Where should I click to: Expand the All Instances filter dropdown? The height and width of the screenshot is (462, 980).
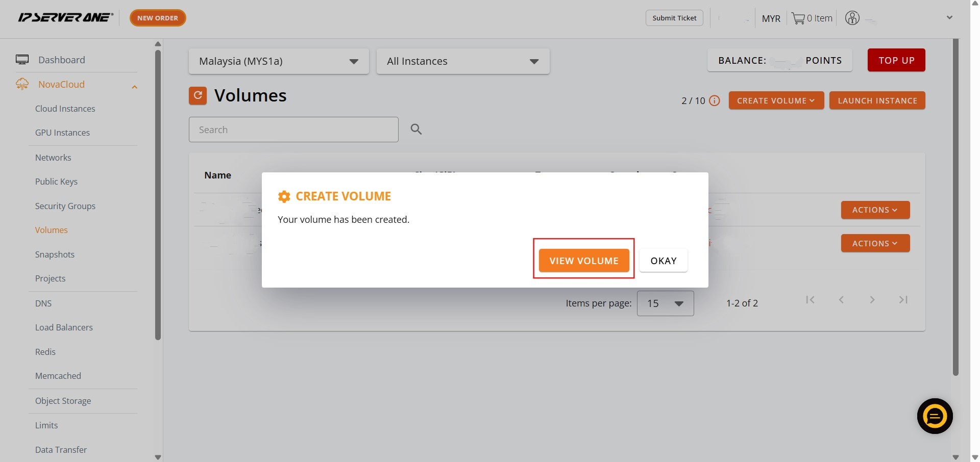(x=462, y=61)
